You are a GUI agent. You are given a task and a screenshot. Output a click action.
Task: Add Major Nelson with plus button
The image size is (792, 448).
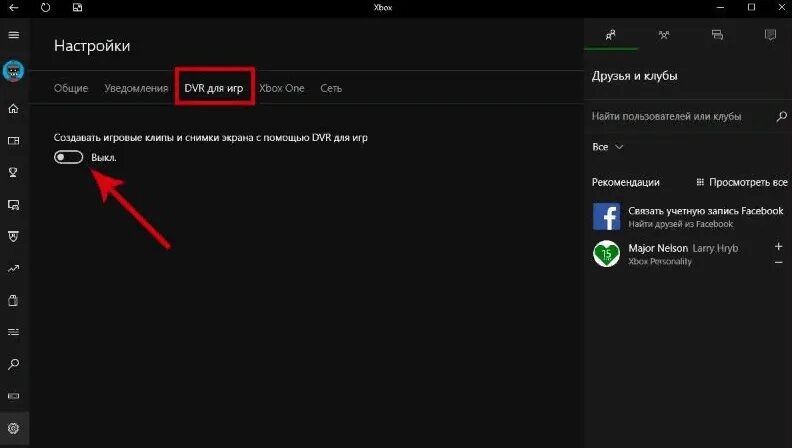click(778, 246)
